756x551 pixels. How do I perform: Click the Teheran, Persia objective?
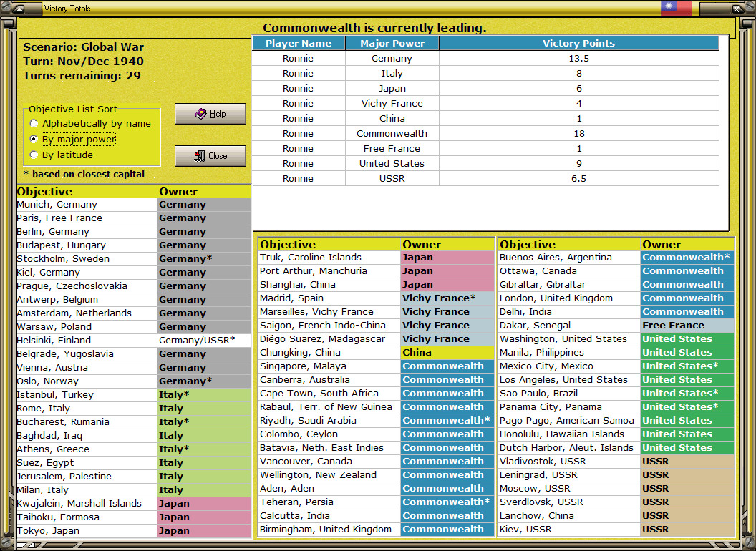(x=329, y=502)
